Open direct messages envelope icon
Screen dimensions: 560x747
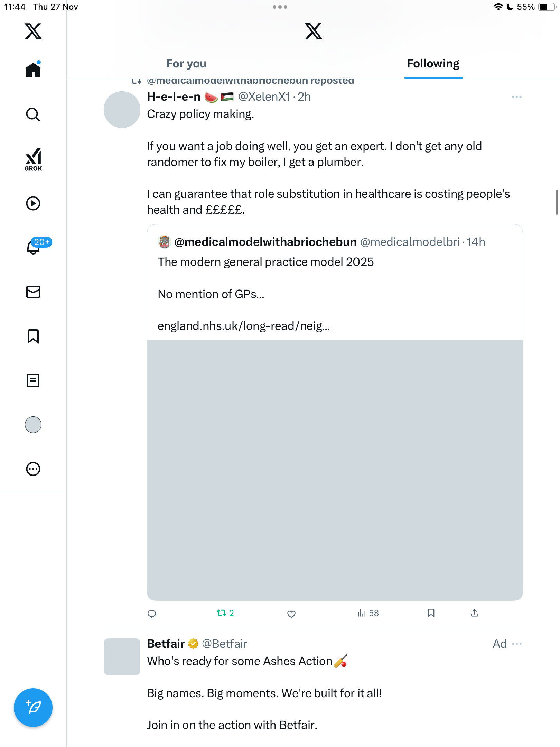(33, 292)
